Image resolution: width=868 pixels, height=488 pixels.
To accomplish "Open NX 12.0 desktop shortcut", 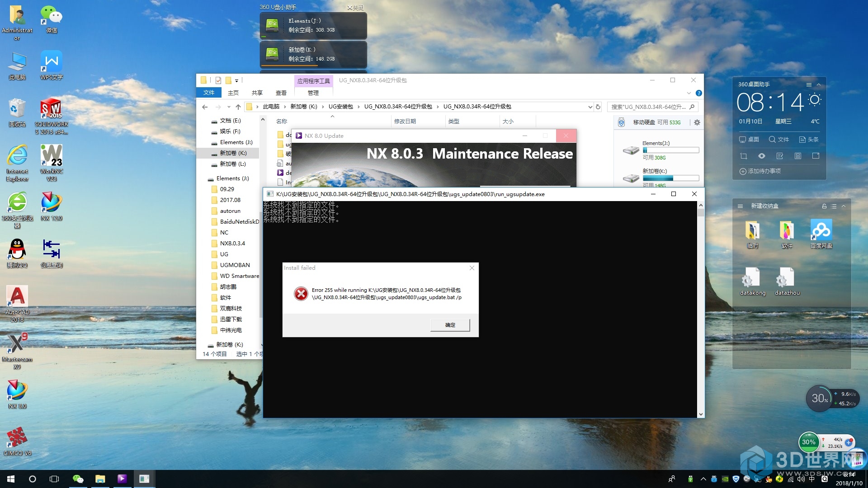I will click(x=52, y=206).
